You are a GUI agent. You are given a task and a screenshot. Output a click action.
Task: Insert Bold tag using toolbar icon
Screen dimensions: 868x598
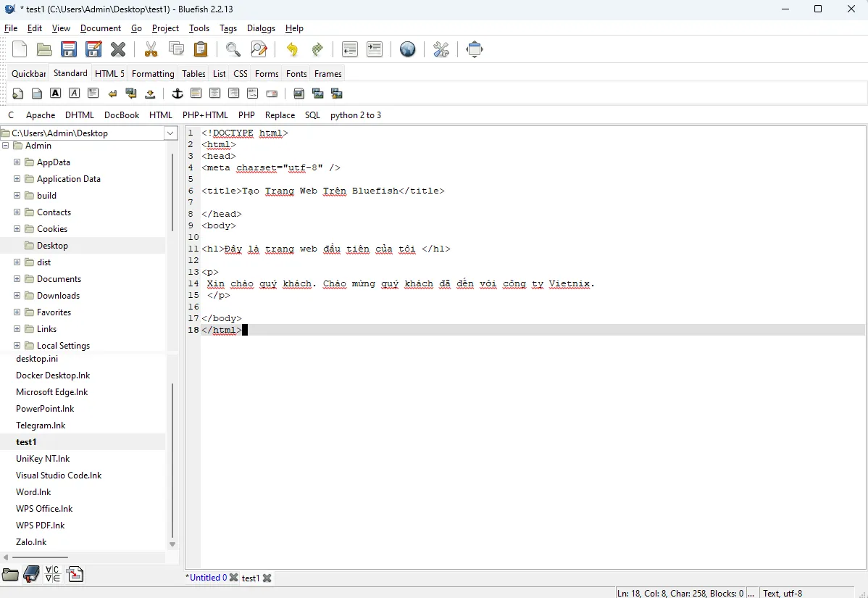click(x=55, y=93)
